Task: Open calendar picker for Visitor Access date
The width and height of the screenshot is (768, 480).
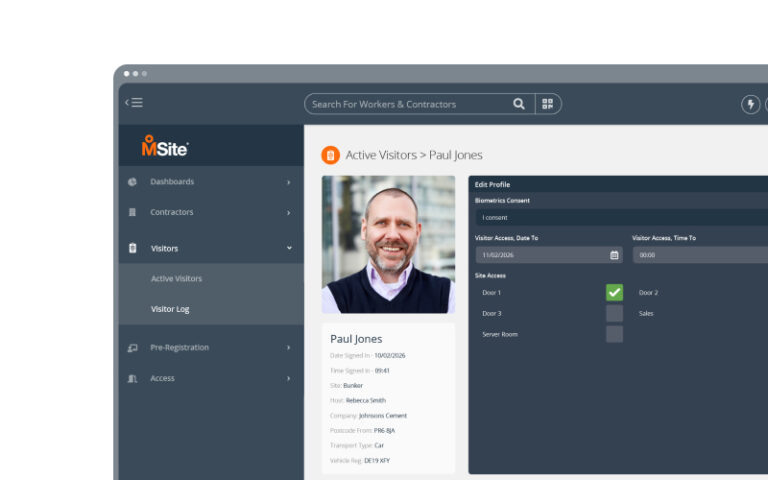Action: point(614,255)
